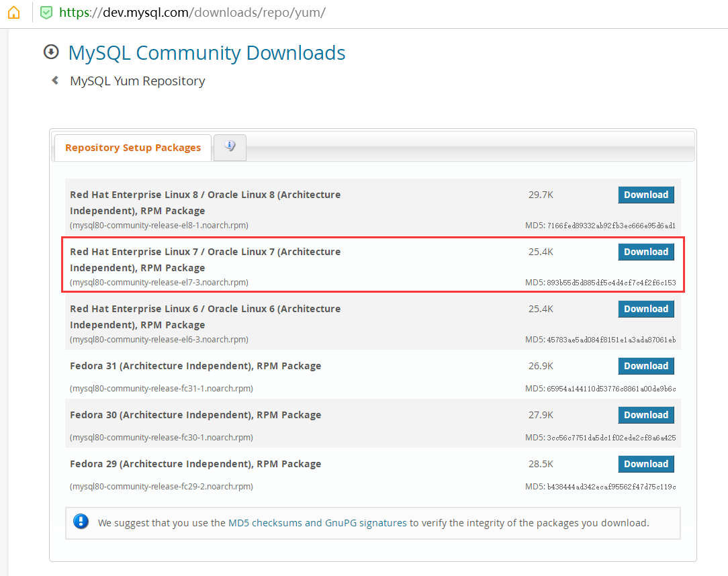This screenshot has height=576, width=728.
Task: Select filename mysql80-community-release-el7-3.noarch.rpm
Action: click(159, 283)
